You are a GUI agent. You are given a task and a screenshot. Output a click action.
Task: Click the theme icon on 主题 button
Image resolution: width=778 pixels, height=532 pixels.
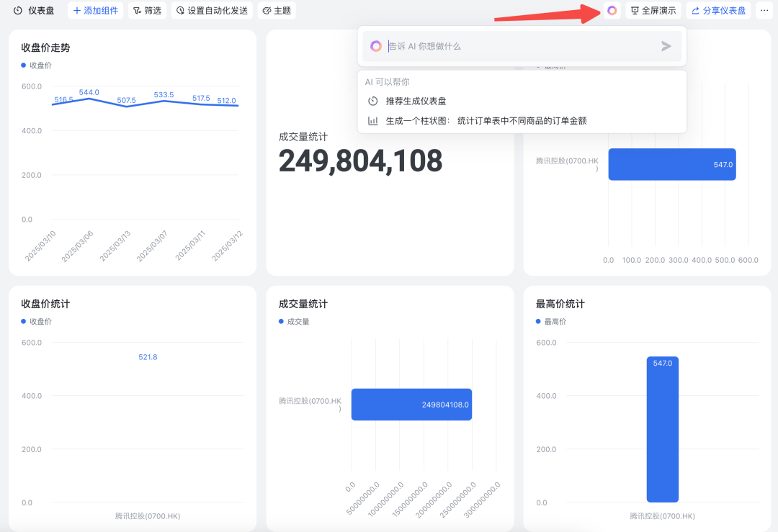265,11
